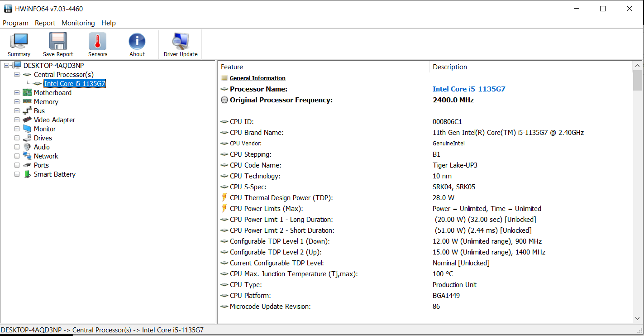The width and height of the screenshot is (644, 336).
Task: Click the General Information heading
Action: click(x=258, y=78)
